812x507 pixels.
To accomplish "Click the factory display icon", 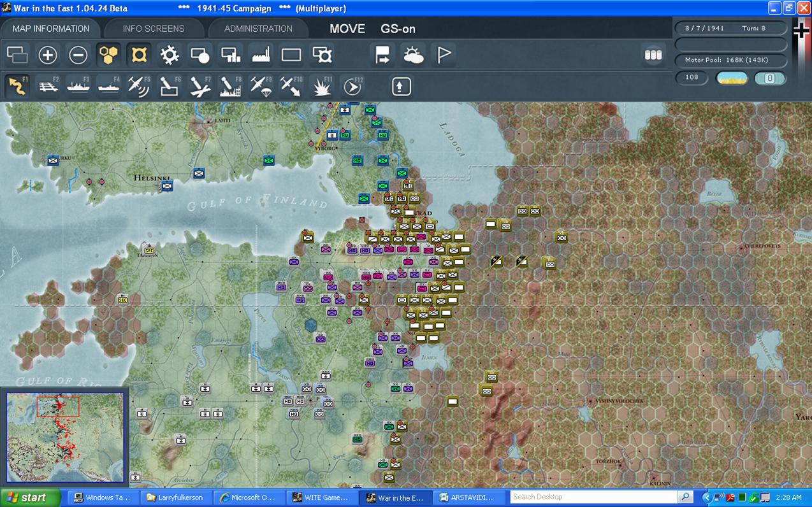I will pyautogui.click(x=261, y=55).
